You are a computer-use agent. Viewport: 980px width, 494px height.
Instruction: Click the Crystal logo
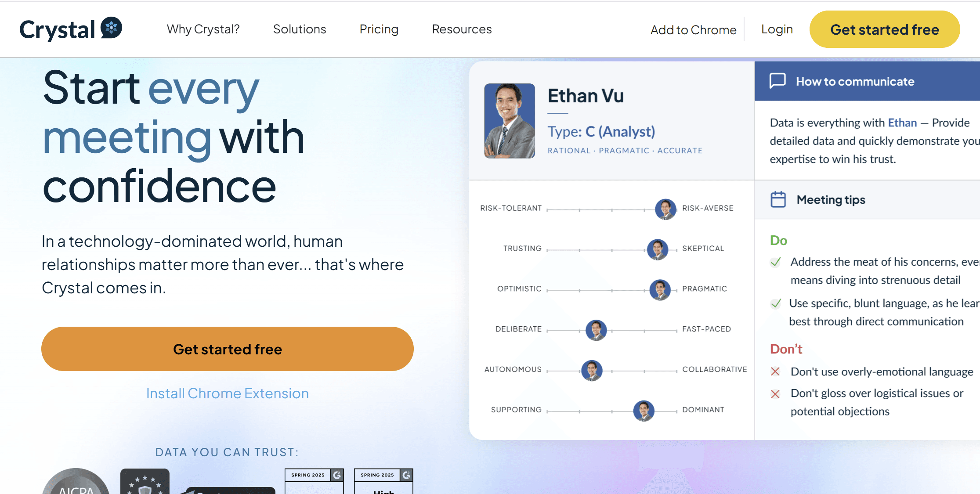pyautogui.click(x=71, y=29)
